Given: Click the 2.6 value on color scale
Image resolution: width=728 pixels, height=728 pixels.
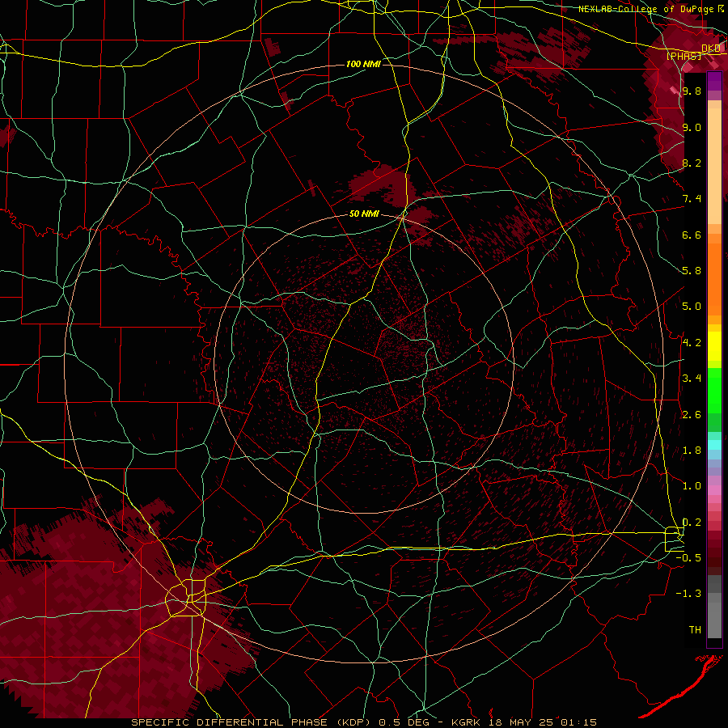Looking at the screenshot, I should (x=692, y=415).
